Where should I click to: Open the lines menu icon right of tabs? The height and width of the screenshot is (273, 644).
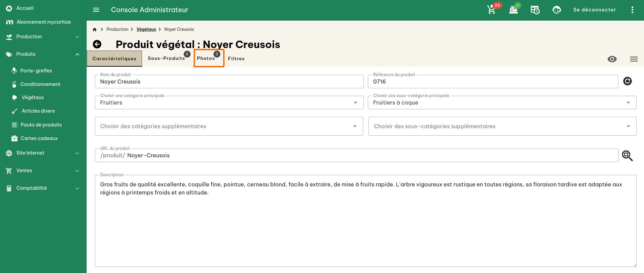click(634, 59)
